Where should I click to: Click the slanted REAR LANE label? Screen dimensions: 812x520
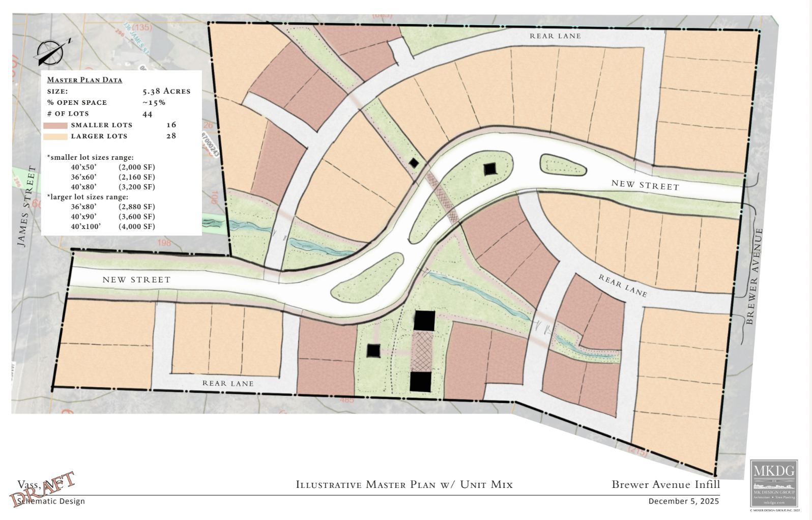[623, 285]
